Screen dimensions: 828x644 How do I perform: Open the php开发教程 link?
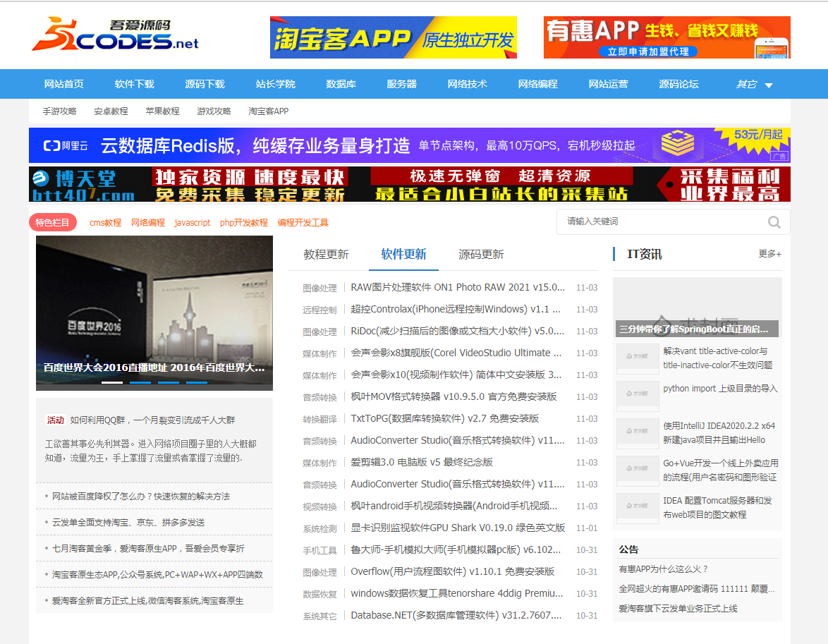[243, 223]
